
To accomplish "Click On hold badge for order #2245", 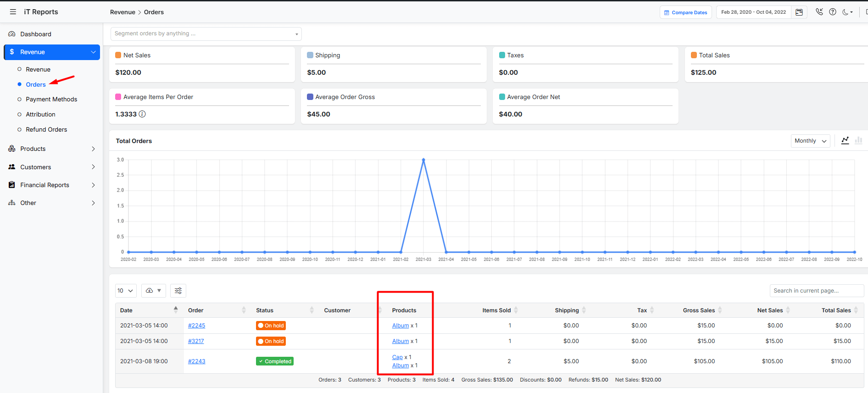I will (271, 326).
